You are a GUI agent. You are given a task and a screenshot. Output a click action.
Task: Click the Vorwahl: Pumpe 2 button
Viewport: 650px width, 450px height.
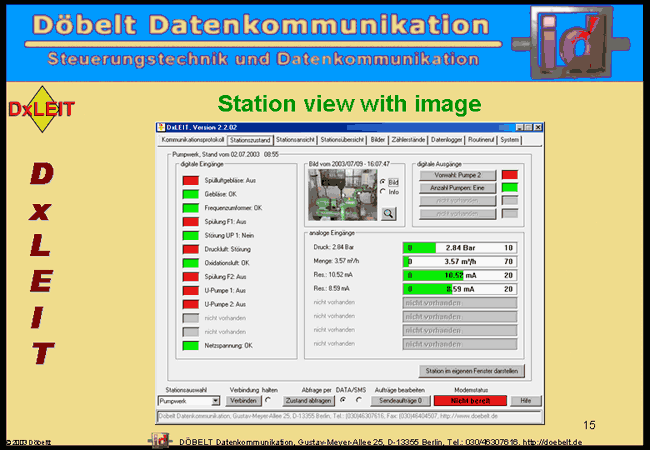tap(458, 175)
